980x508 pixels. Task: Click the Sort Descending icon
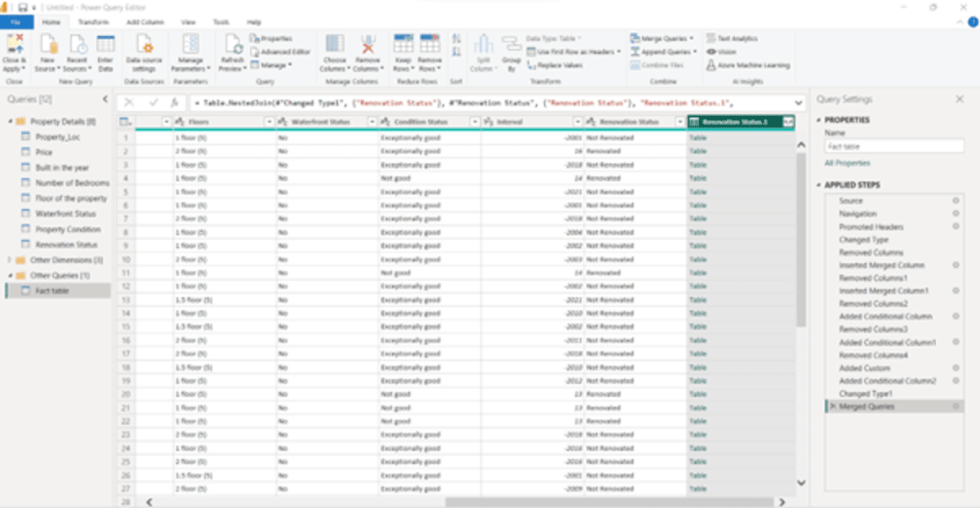click(x=457, y=53)
